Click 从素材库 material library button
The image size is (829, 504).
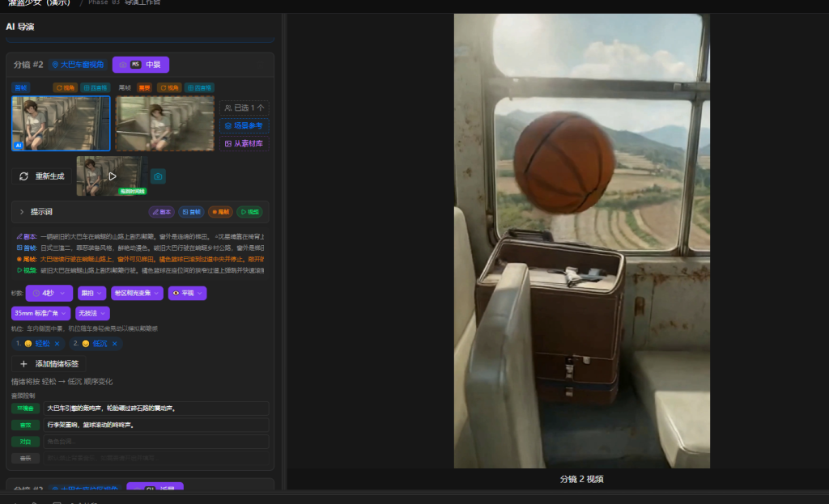[x=244, y=144]
